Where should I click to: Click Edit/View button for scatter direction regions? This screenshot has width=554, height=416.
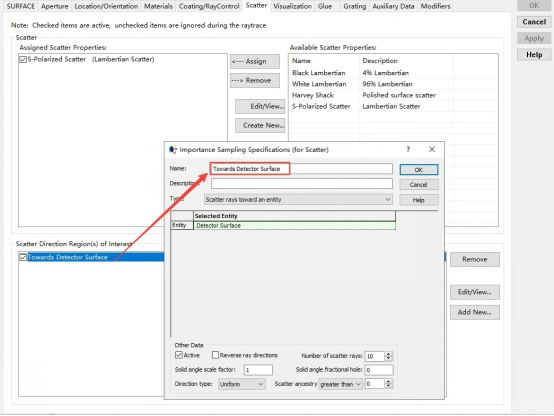click(475, 292)
